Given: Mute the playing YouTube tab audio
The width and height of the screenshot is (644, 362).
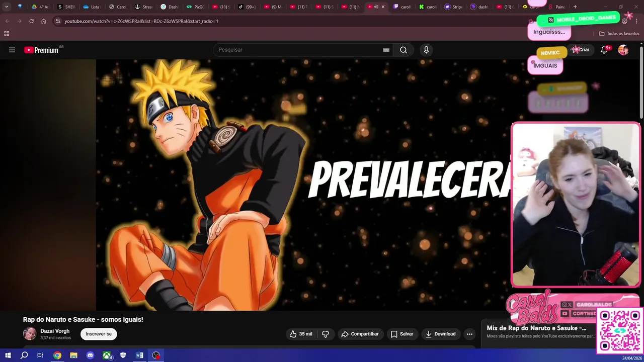Looking at the screenshot, I should (x=376, y=7).
